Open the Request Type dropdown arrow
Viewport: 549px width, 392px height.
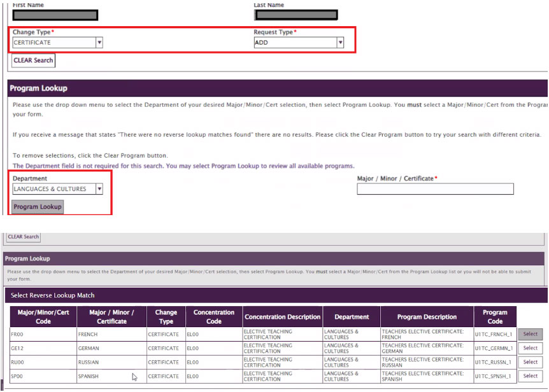[x=340, y=42]
